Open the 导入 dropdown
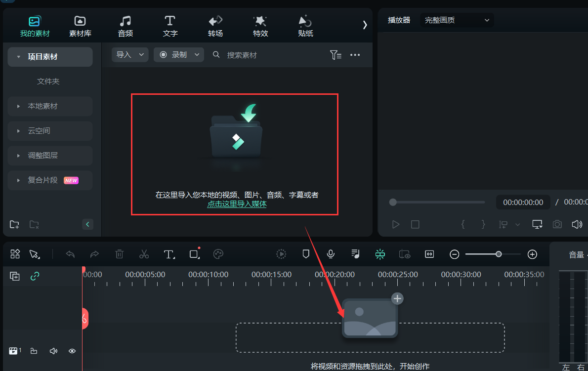The width and height of the screenshot is (588, 371). pyautogui.click(x=130, y=55)
